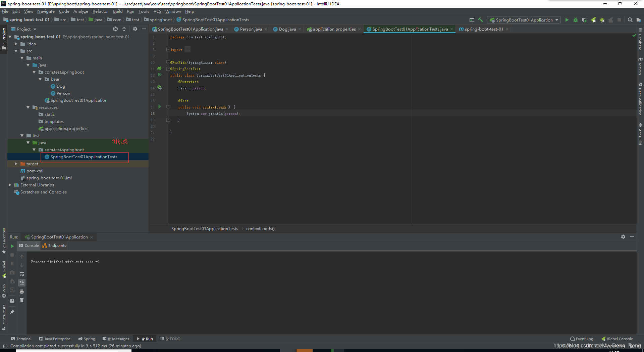Open the Navigate menu
This screenshot has width=644, height=352.
46,11
